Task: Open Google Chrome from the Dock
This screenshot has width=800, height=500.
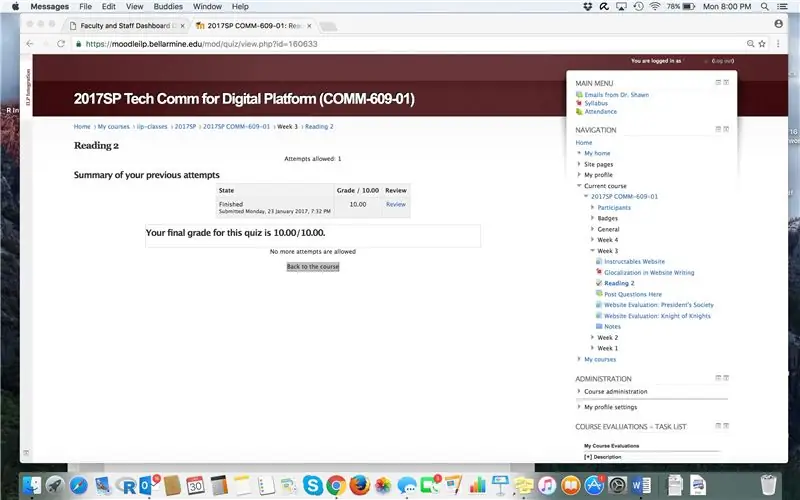Action: point(336,485)
